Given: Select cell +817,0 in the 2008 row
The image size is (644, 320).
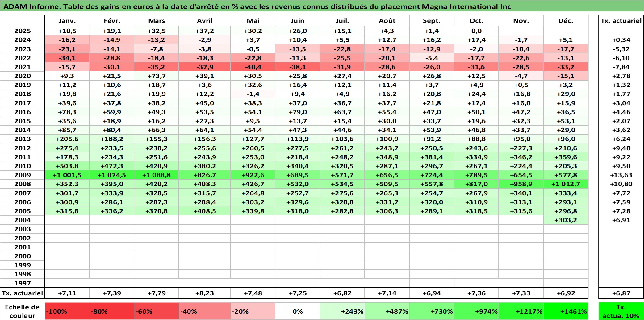Looking at the screenshot, I should [476, 184].
